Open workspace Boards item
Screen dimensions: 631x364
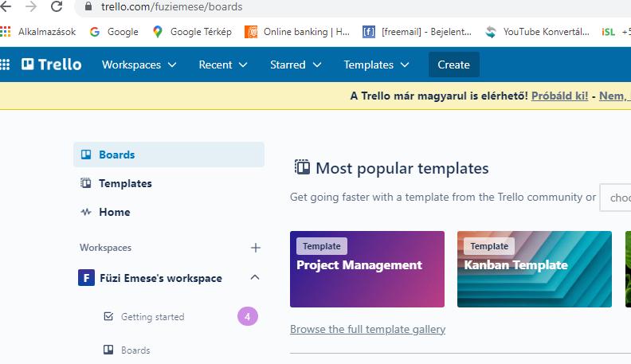click(x=135, y=350)
